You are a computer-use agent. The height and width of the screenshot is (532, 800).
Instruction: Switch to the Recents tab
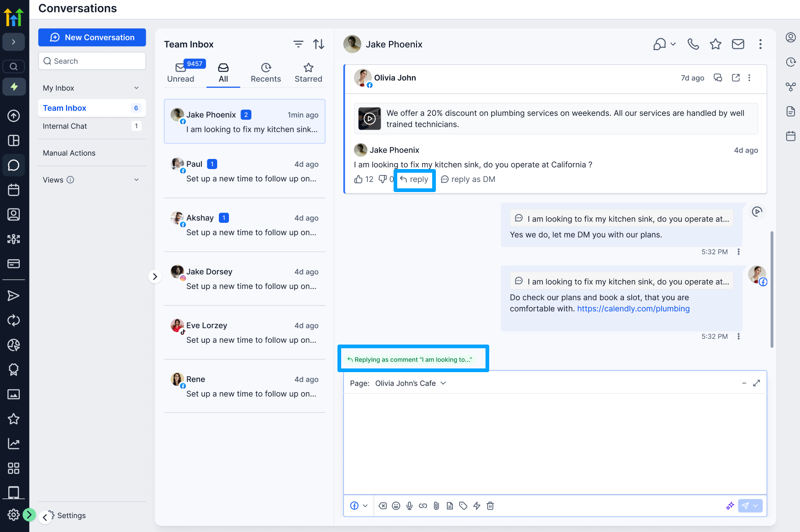266,73
